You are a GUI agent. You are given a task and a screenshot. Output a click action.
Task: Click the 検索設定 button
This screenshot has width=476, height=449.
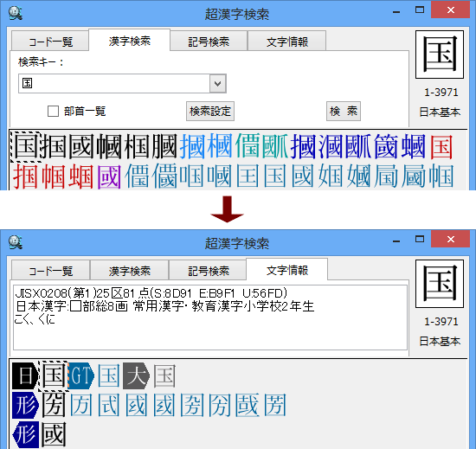coord(210,111)
